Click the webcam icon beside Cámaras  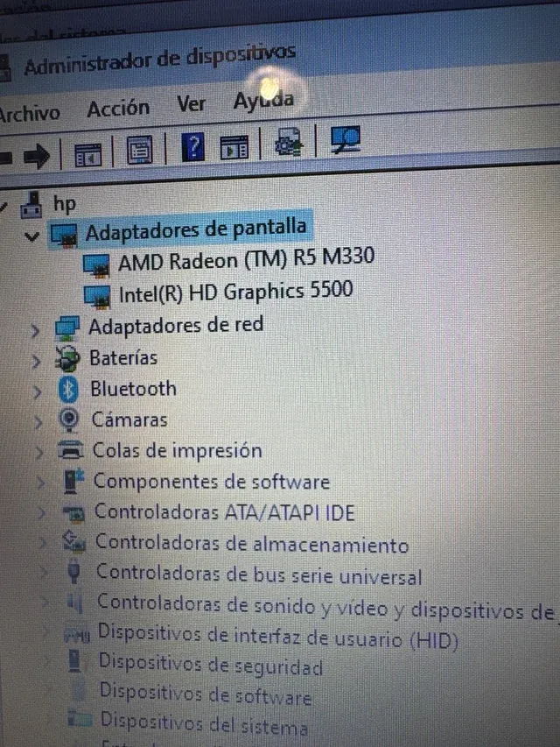69,420
